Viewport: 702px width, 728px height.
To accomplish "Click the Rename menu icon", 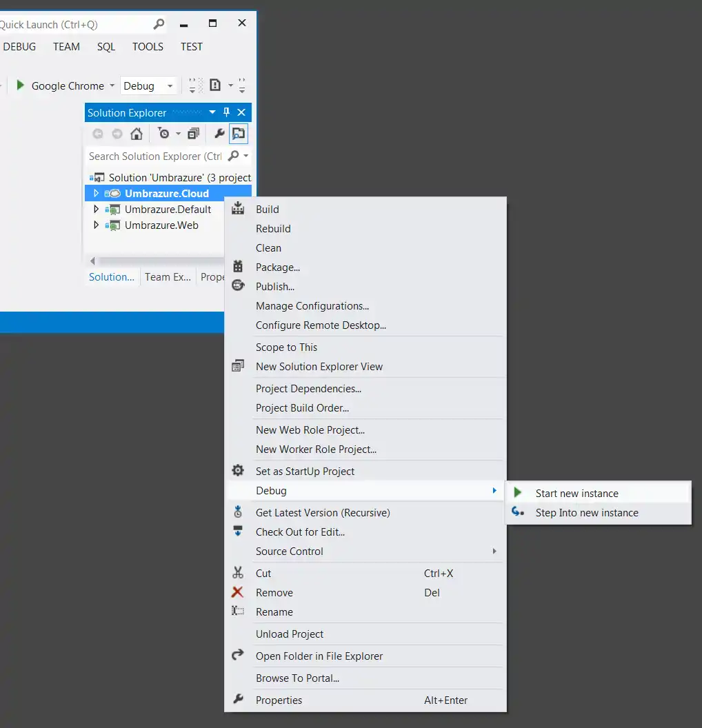I will (x=238, y=611).
